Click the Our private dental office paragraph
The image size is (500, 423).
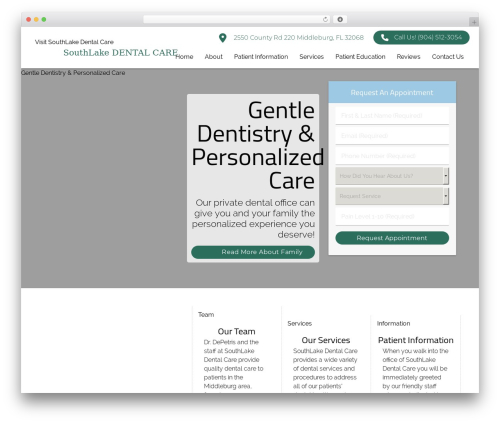pos(253,219)
